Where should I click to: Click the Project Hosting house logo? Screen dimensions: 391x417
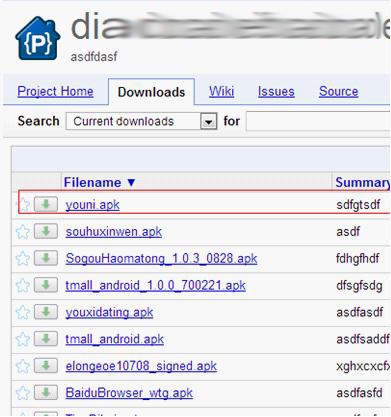(38, 38)
